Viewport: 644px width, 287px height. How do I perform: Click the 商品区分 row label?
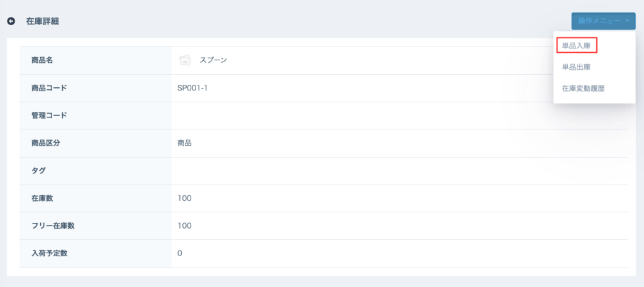click(x=46, y=143)
